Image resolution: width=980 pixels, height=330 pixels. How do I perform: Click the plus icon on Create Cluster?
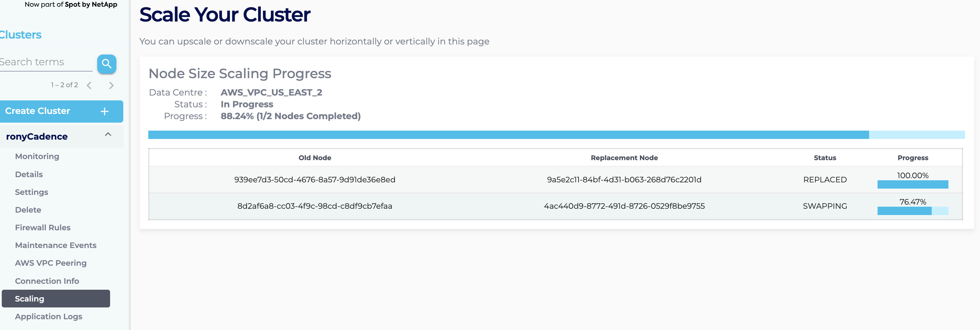pos(105,111)
